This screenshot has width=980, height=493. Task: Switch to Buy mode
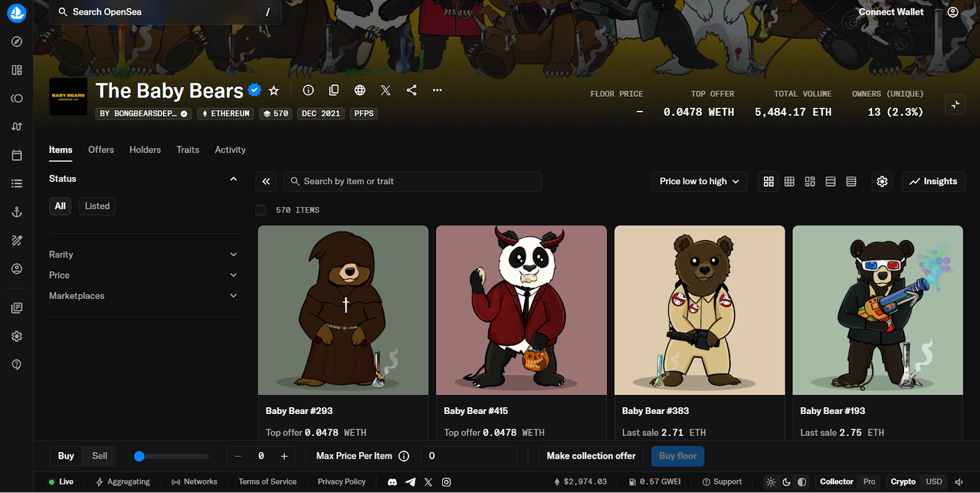66,456
